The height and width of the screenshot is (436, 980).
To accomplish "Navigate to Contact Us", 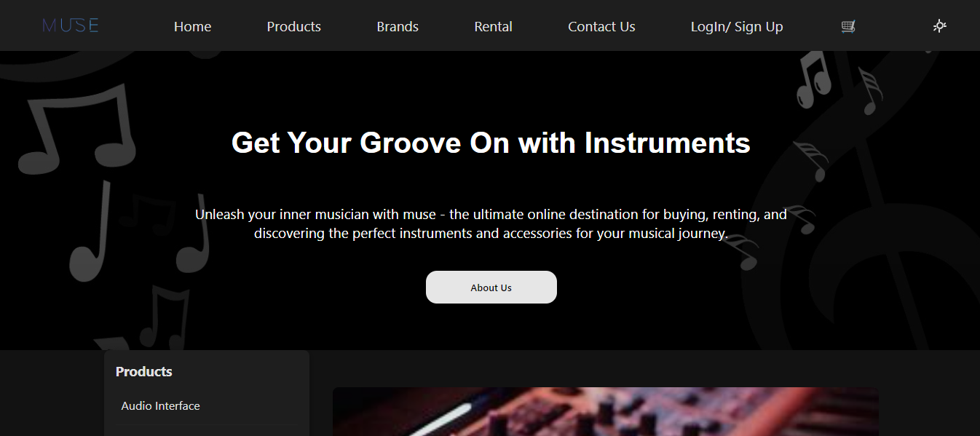I will (601, 27).
